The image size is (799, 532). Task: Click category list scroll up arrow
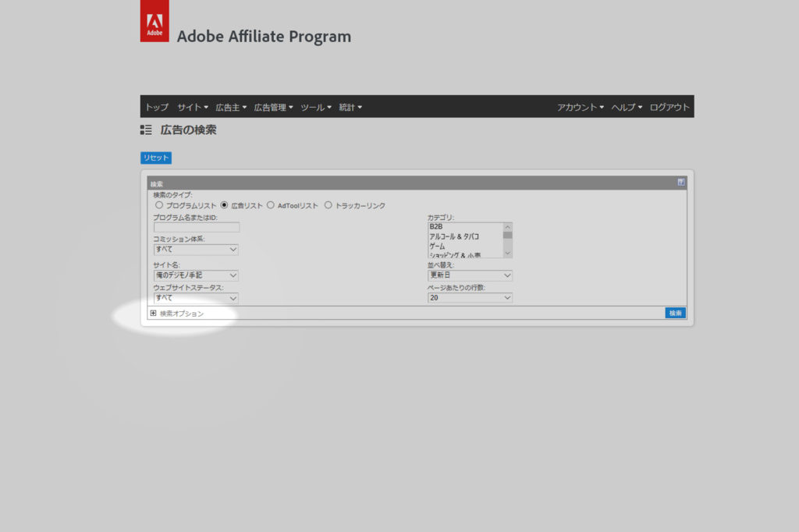pos(507,227)
